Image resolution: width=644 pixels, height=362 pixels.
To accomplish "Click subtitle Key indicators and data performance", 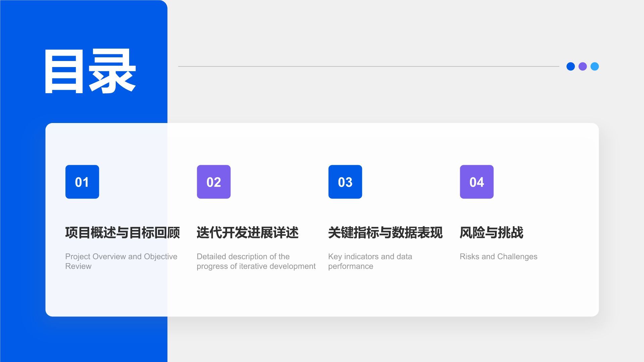I will [x=370, y=261].
